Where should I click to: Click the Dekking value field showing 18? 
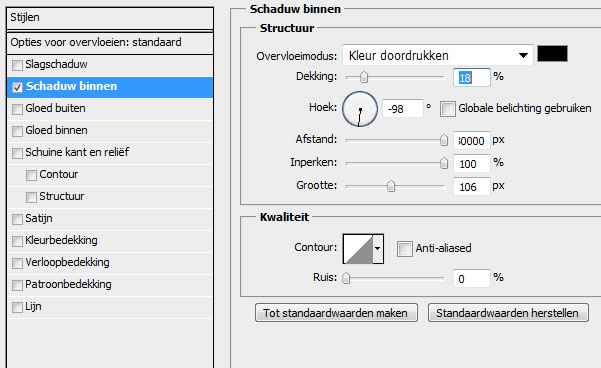pos(471,78)
